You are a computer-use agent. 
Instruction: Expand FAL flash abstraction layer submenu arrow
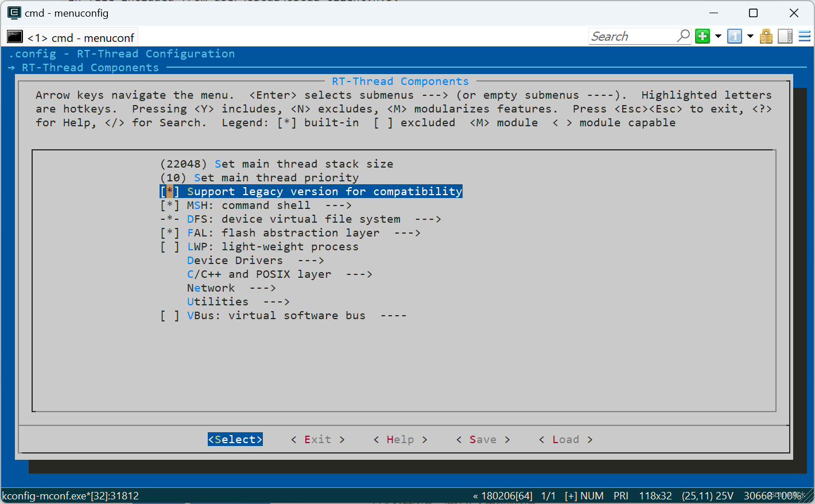407,232
